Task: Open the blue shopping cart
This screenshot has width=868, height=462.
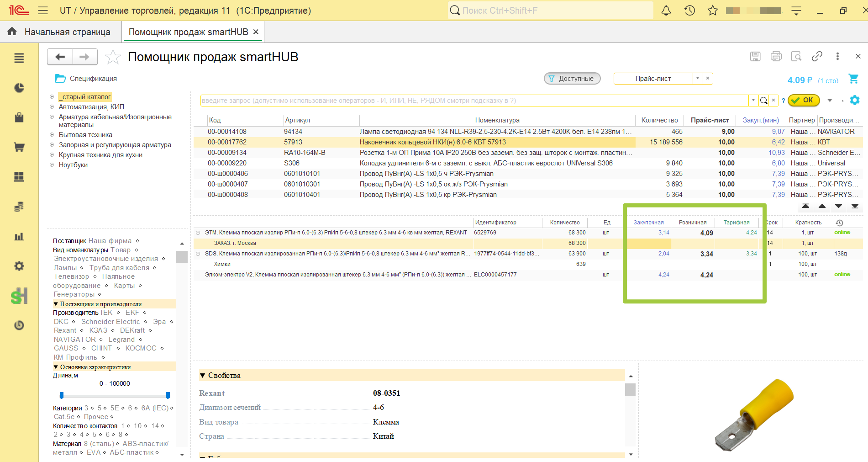Action: click(853, 79)
